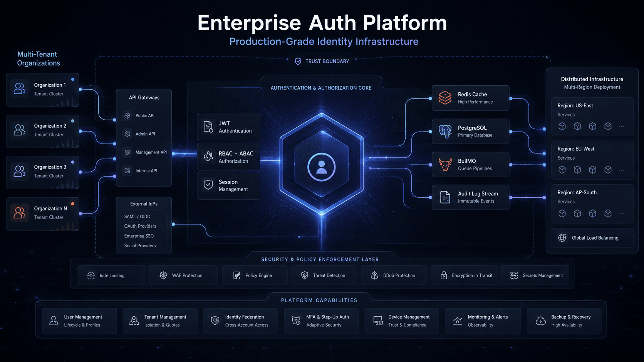The height and width of the screenshot is (362, 644).
Task: Click the Organization 3 users icon
Action: [20, 171]
